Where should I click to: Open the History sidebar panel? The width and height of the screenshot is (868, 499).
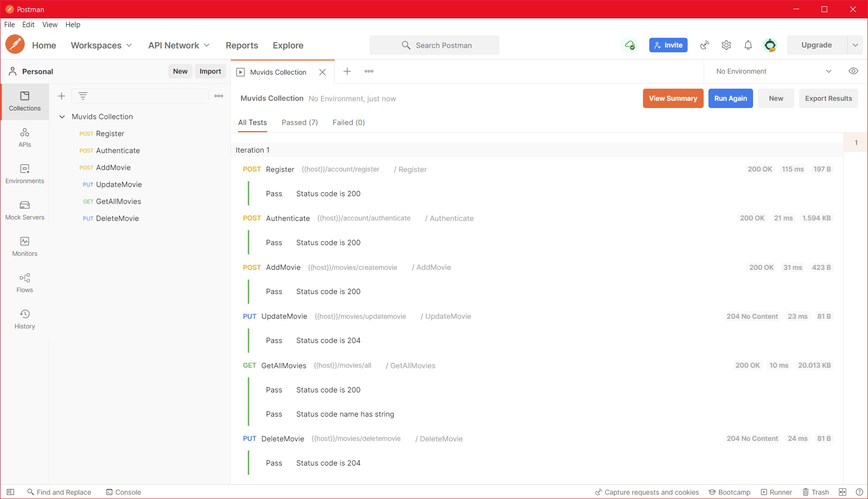pyautogui.click(x=25, y=320)
